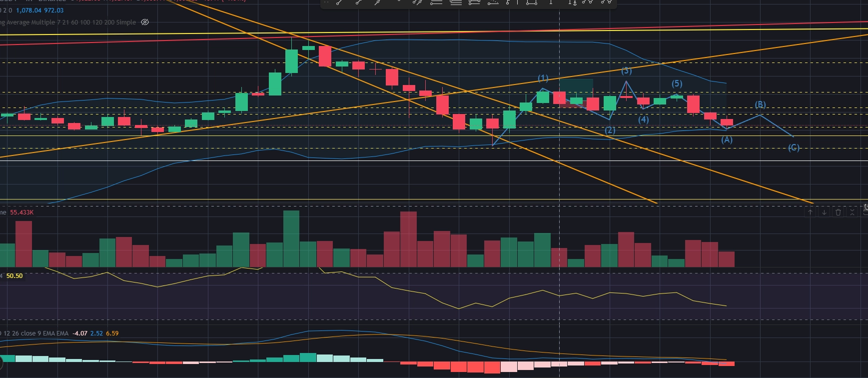Click the tallest green volume bar

(x=291, y=238)
